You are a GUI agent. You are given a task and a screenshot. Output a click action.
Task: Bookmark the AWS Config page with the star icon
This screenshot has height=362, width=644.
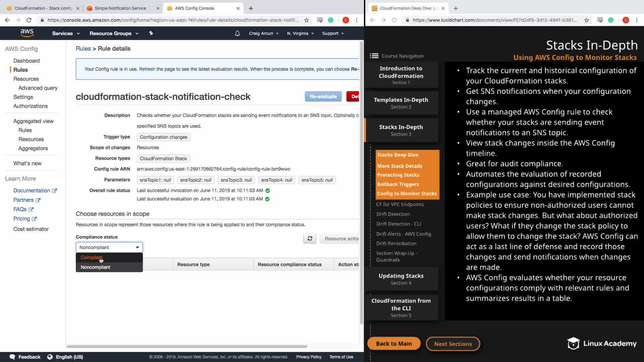pyautogui.click(x=306, y=20)
